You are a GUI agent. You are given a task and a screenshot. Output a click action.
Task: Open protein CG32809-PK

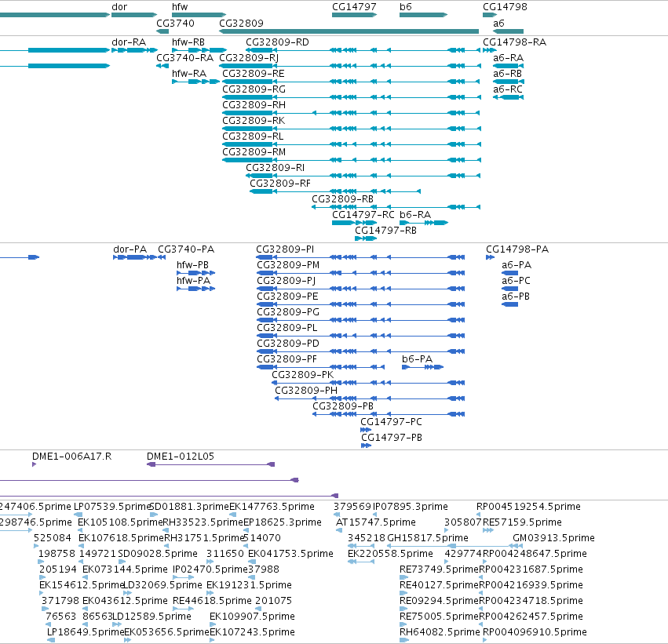[302, 376]
